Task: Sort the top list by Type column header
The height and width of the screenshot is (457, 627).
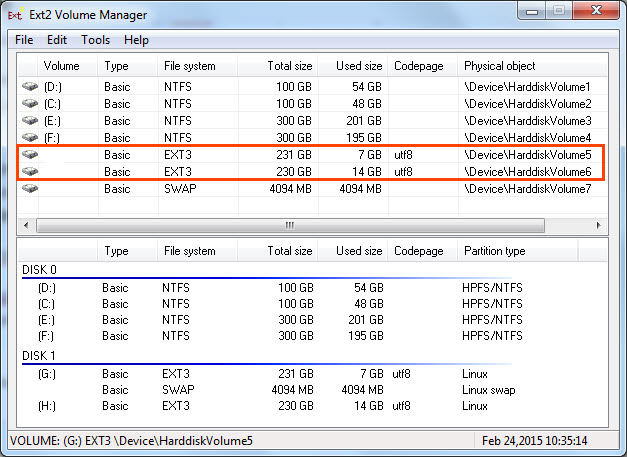Action: (x=128, y=66)
